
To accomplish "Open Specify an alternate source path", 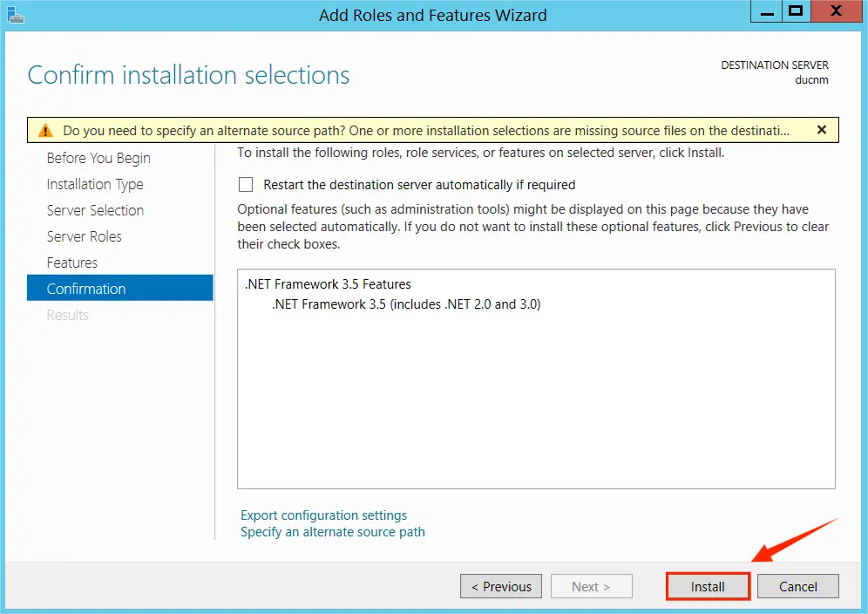I will click(332, 531).
